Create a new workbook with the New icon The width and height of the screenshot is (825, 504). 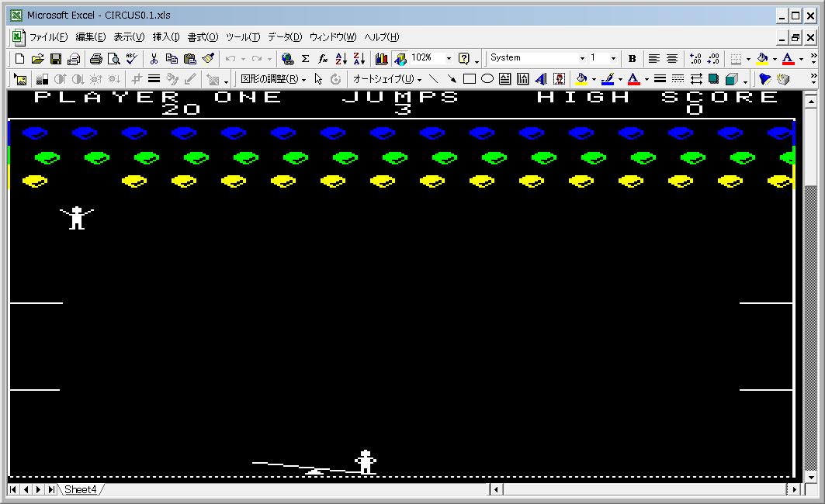pos(19,59)
